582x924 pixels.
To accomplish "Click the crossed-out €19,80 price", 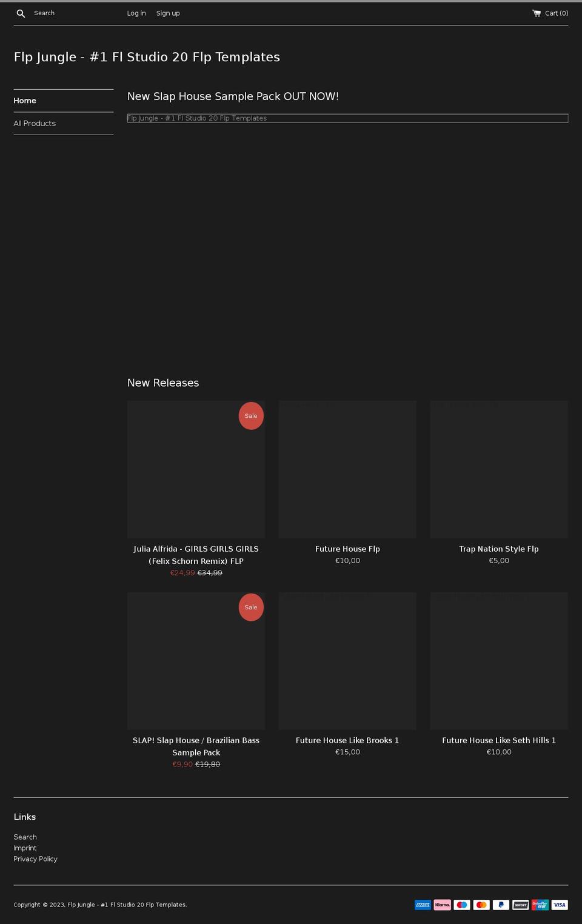I will (x=207, y=765).
